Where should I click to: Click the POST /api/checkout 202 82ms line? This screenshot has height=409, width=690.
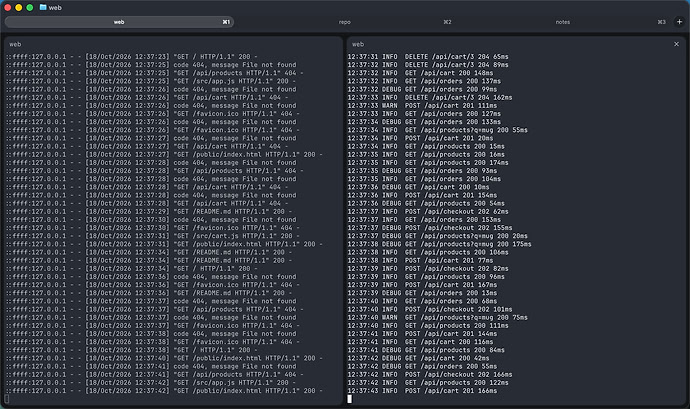click(428, 269)
